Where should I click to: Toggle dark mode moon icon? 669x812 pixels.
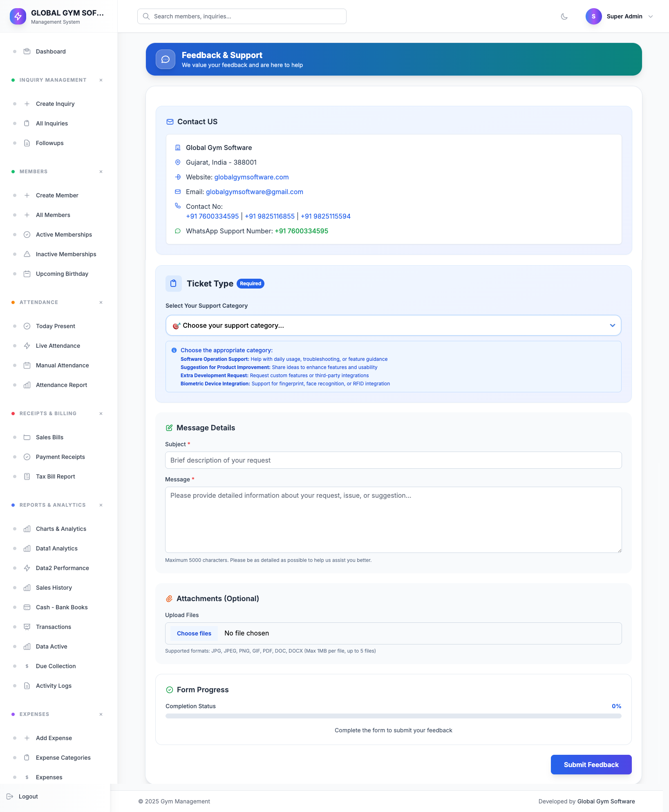(x=564, y=16)
